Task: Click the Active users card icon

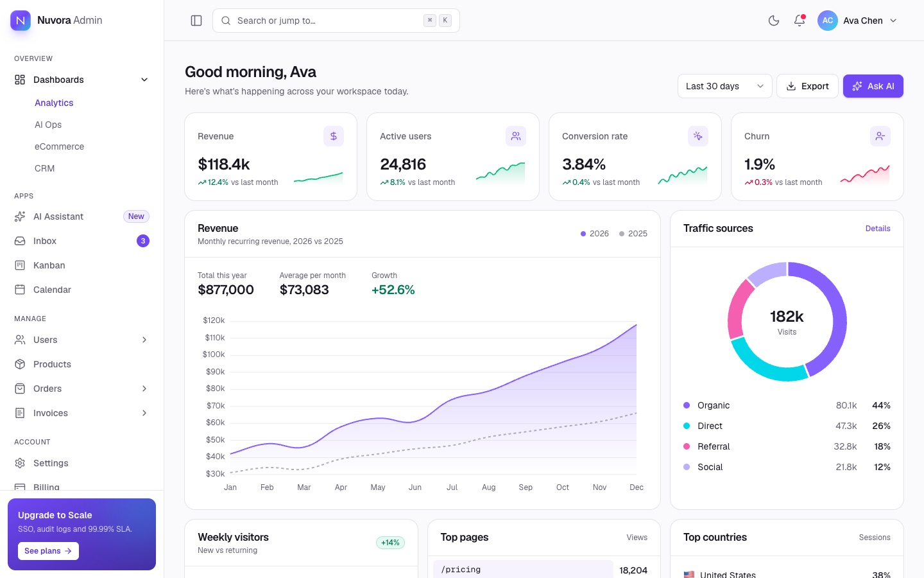Action: pos(516,136)
